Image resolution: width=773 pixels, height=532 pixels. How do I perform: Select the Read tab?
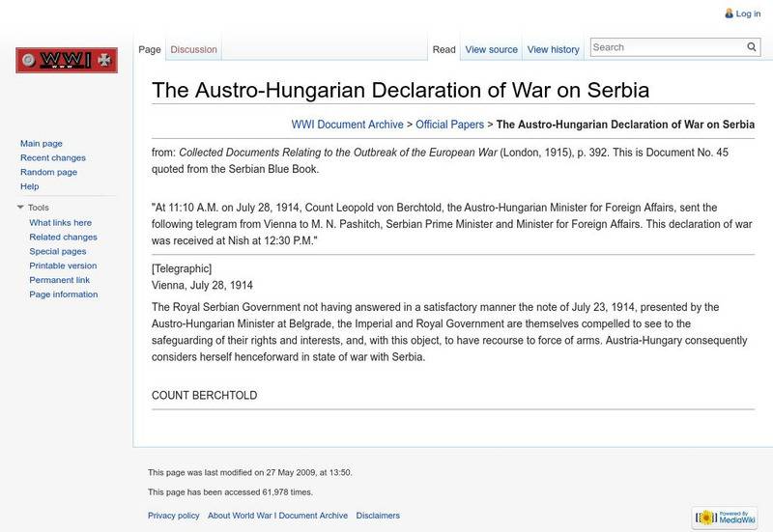[444, 49]
